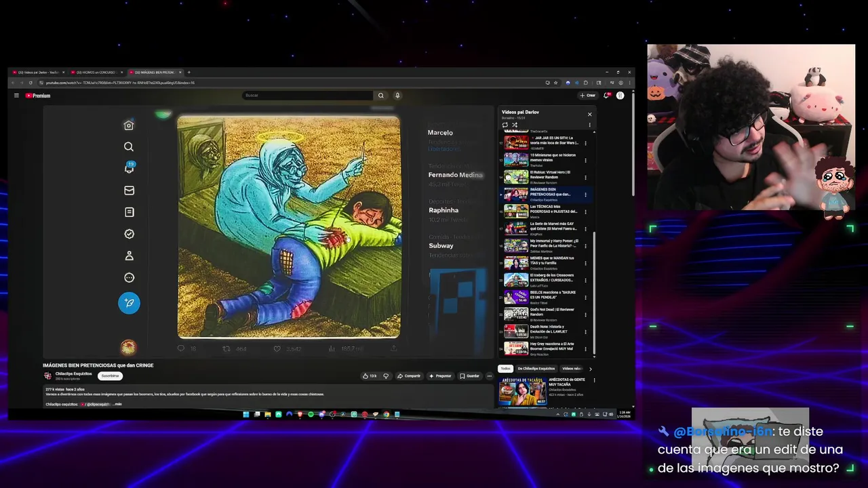Click the video player frame

(269, 230)
